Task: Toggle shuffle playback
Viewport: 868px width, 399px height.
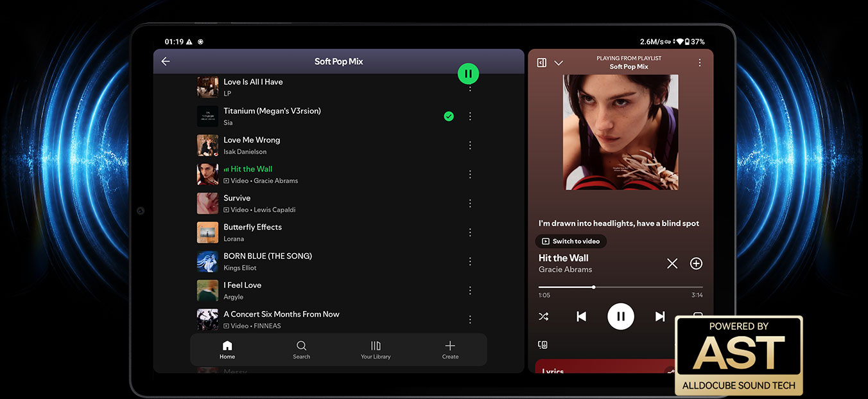Action: point(543,316)
